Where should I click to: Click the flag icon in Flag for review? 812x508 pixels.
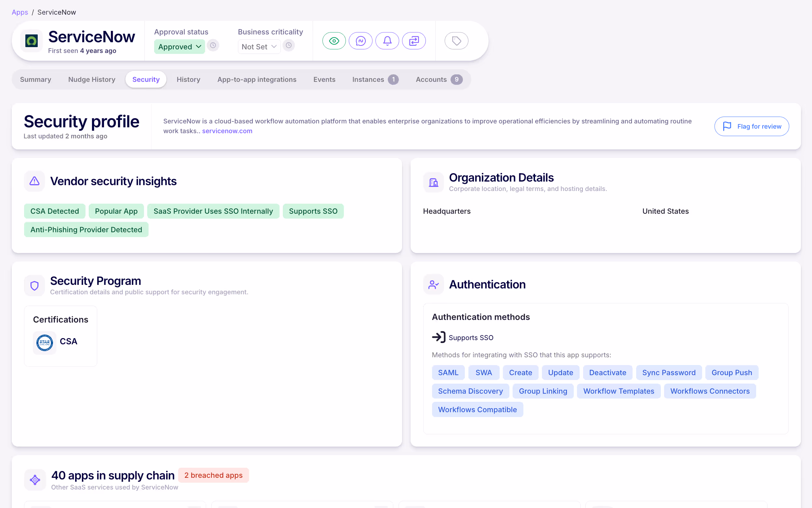(727, 126)
